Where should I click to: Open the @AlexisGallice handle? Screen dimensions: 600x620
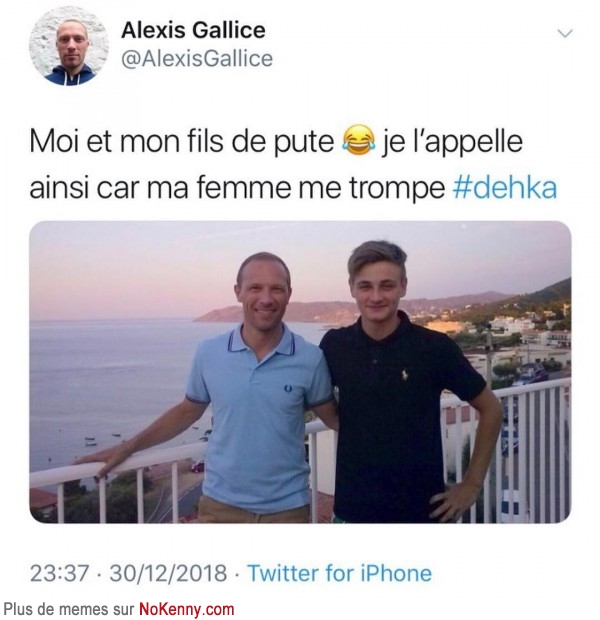197,59
